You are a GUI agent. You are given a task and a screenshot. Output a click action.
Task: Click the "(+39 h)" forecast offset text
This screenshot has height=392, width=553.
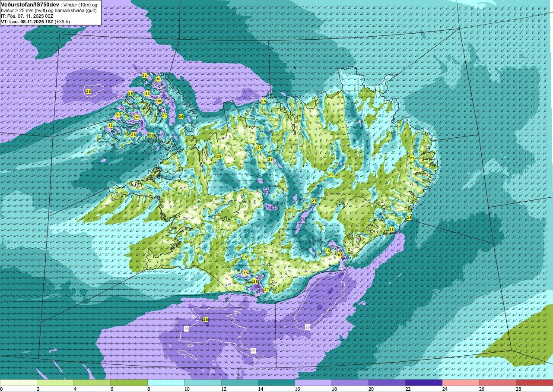(x=63, y=21)
